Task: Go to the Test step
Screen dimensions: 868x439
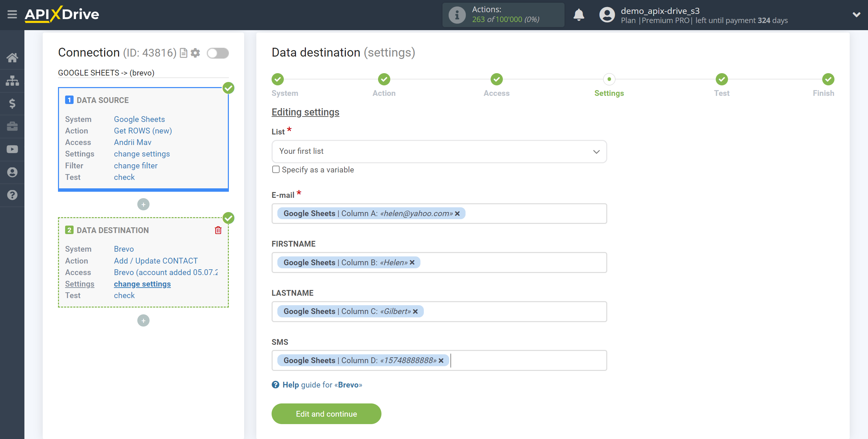Action: coord(722,79)
